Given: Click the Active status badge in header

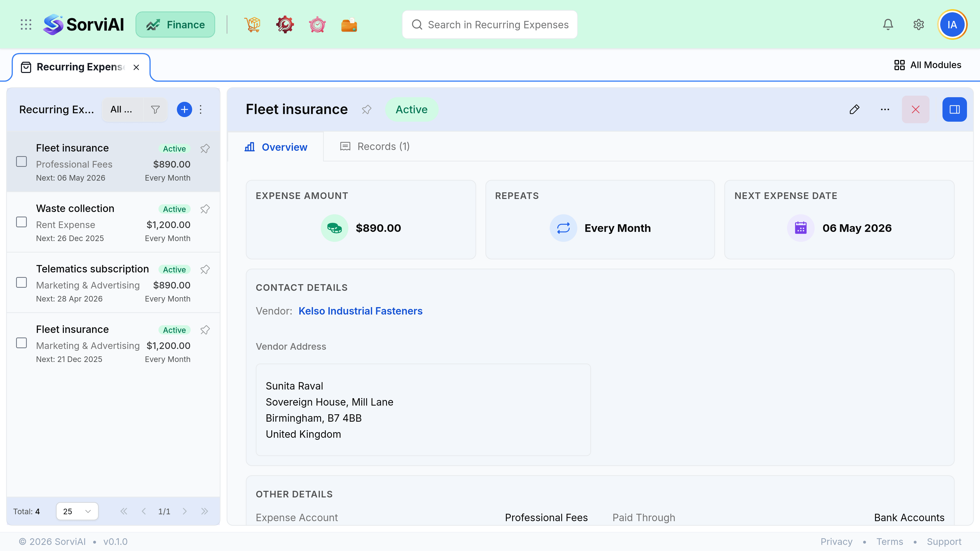Looking at the screenshot, I should [x=412, y=109].
